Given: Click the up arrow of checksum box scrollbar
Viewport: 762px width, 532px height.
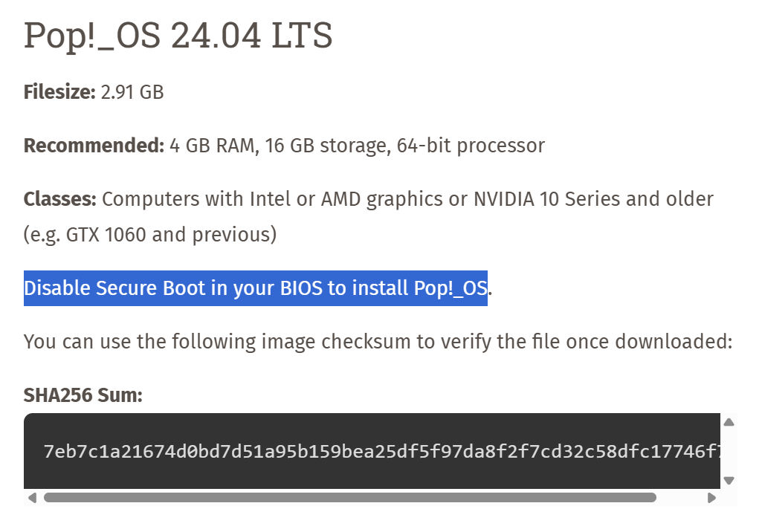Looking at the screenshot, I should click(x=729, y=422).
